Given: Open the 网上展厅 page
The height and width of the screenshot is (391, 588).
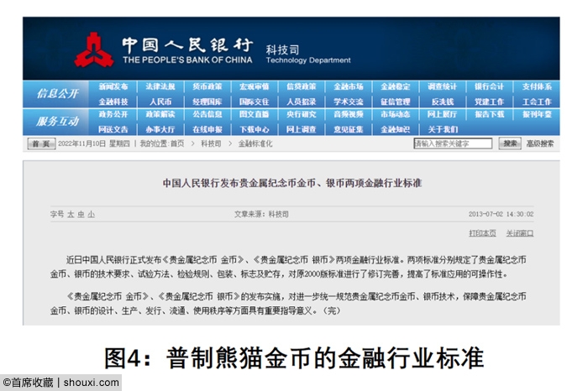Looking at the screenshot, I should (x=443, y=114).
